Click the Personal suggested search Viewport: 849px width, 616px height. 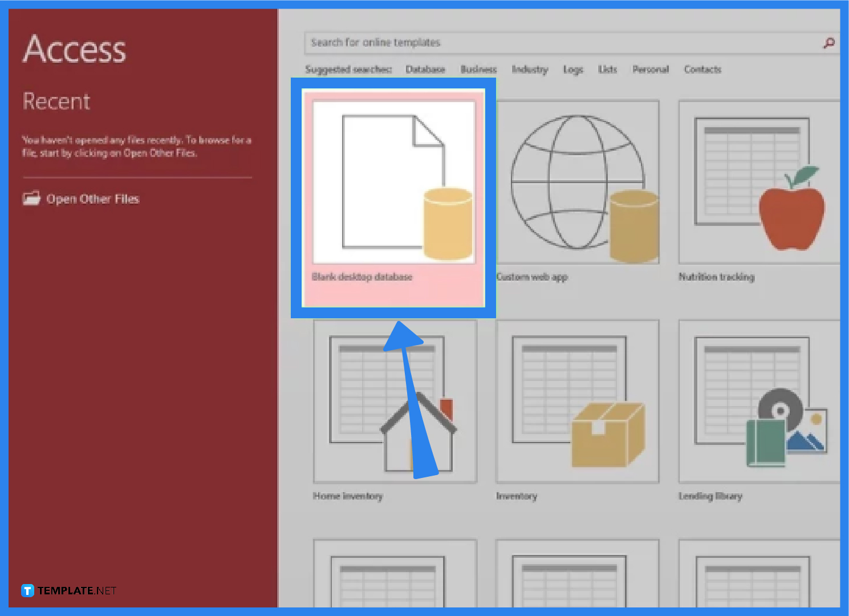650,69
